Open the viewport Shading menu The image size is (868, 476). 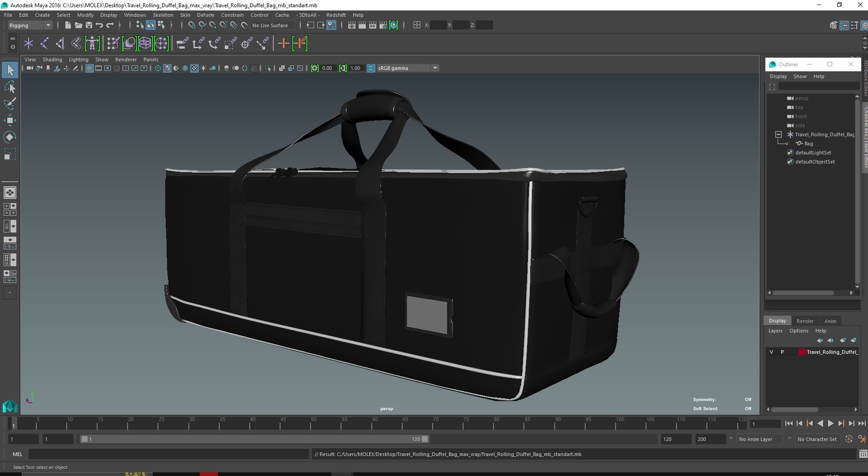pyautogui.click(x=52, y=59)
